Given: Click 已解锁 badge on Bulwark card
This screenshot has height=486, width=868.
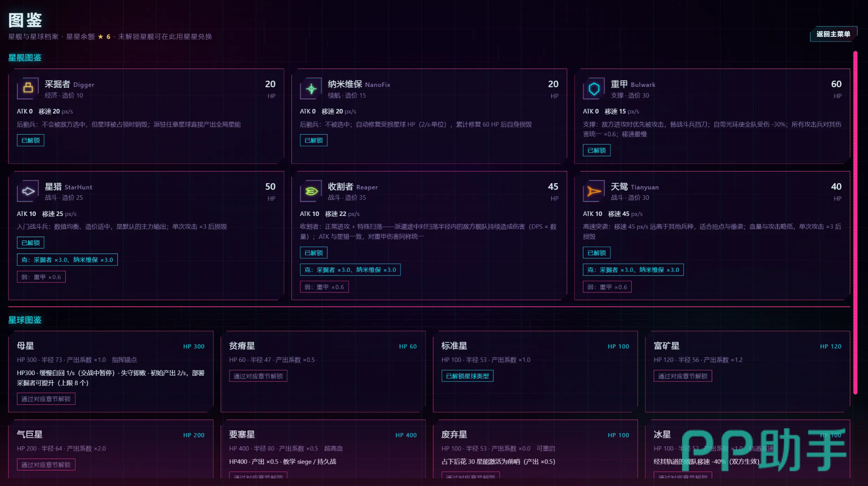Looking at the screenshot, I should (x=597, y=150).
